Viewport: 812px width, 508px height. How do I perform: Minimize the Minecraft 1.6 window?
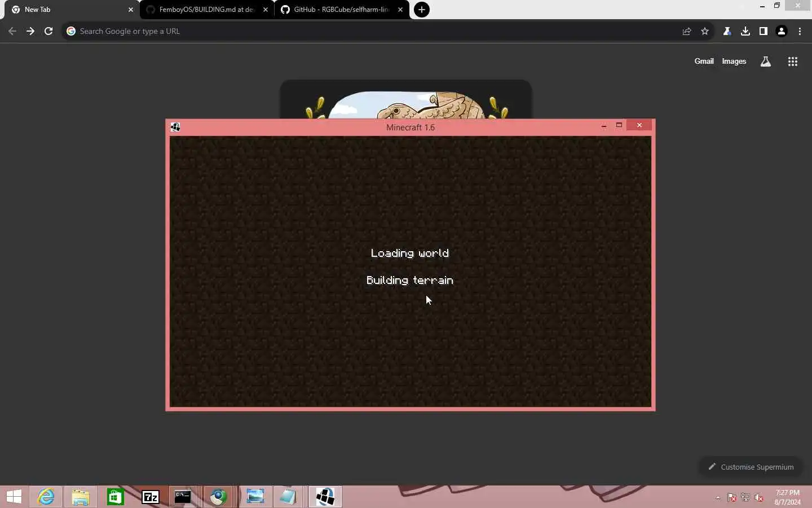pyautogui.click(x=604, y=125)
